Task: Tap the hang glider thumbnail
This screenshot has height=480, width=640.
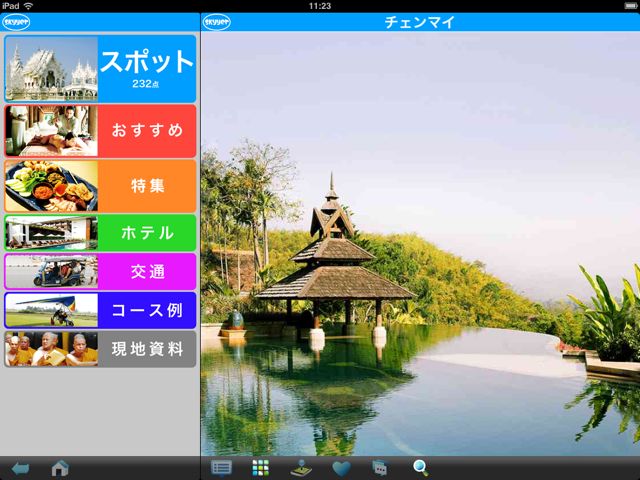Action: (x=51, y=310)
